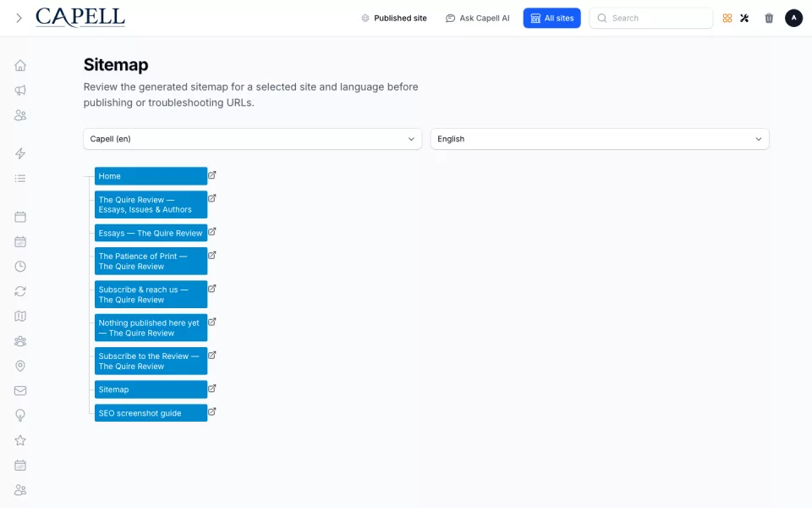This screenshot has width=812, height=508.
Task: Select Subscribe to the Review node
Action: coord(151,362)
